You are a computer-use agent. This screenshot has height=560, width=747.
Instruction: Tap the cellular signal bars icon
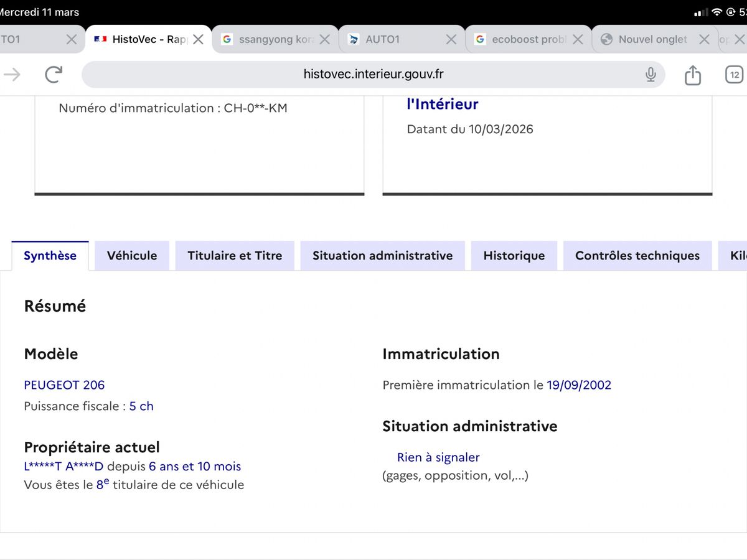tap(701, 12)
